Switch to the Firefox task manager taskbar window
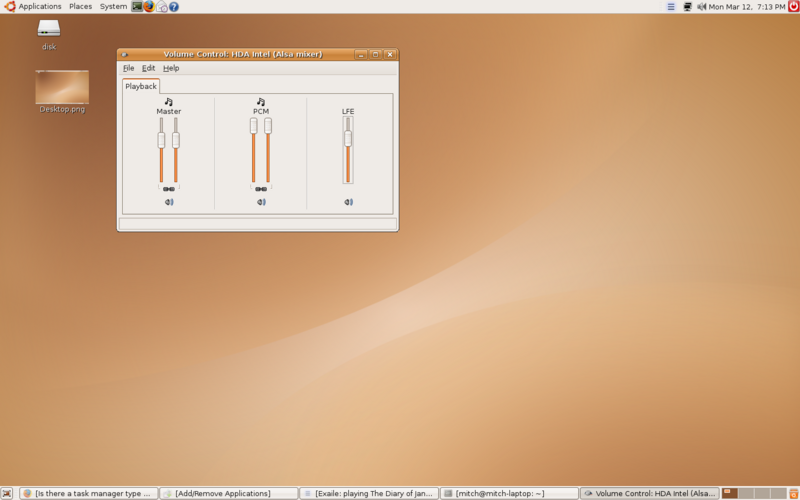This screenshot has width=800, height=500. pos(89,493)
